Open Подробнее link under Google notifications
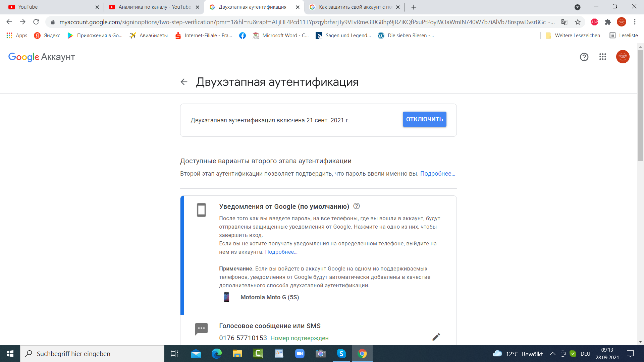This screenshot has width=644, height=362. click(281, 251)
